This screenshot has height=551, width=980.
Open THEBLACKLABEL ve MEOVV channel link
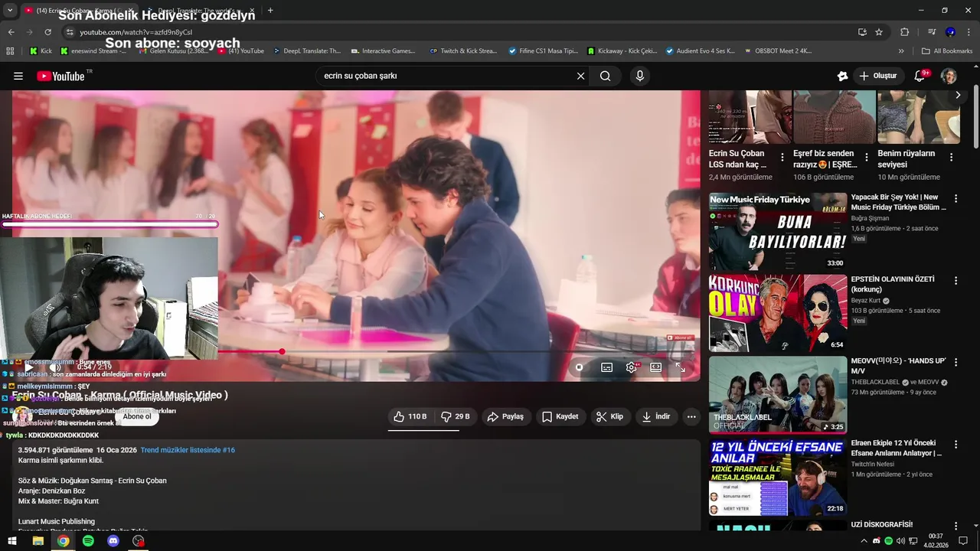point(899,382)
